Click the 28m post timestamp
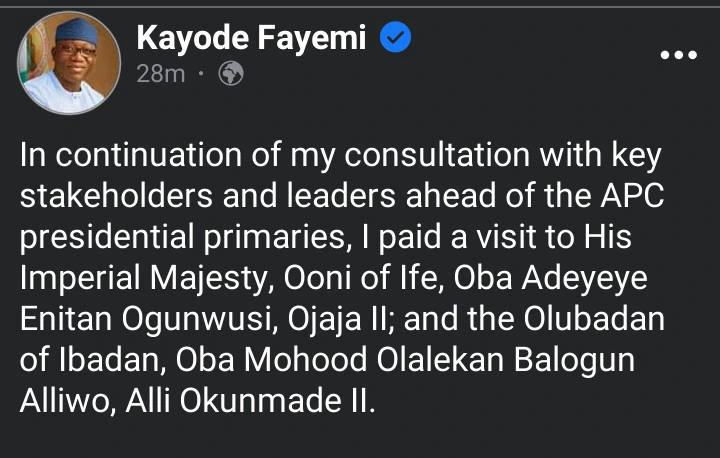 (x=160, y=74)
